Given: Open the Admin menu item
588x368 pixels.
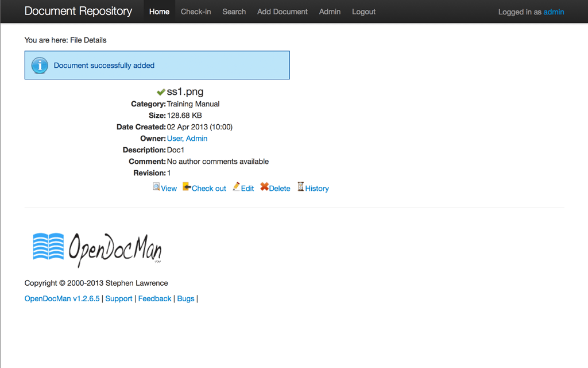Looking at the screenshot, I should click(330, 11).
